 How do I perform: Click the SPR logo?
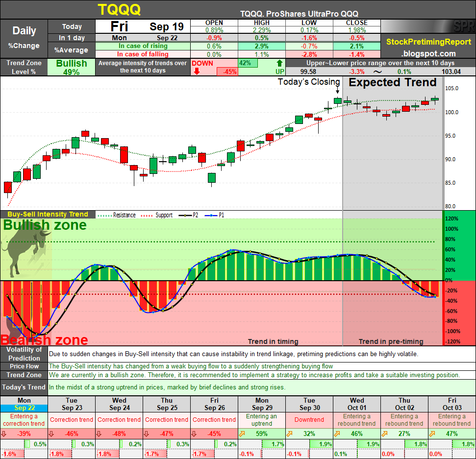pos(464,26)
